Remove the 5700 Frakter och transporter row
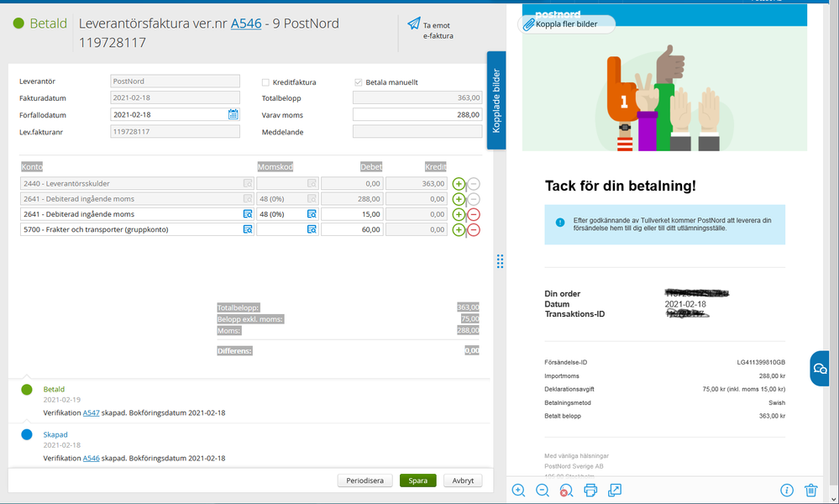The width and height of the screenshot is (839, 504). 474,230
